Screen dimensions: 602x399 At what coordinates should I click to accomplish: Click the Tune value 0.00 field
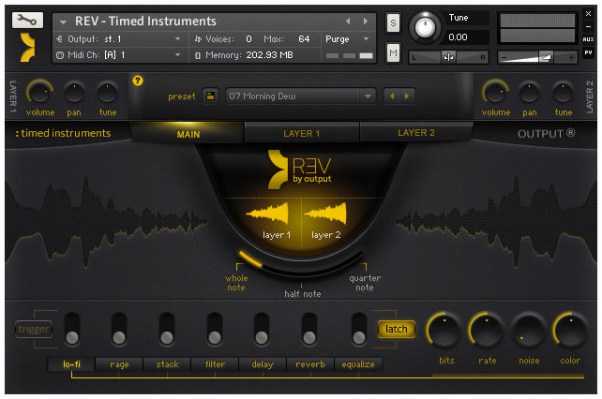pos(466,37)
